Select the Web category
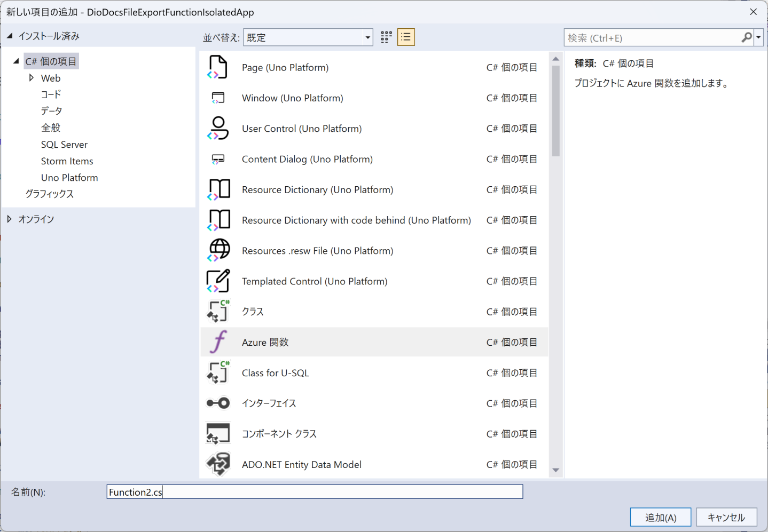 [x=51, y=78]
